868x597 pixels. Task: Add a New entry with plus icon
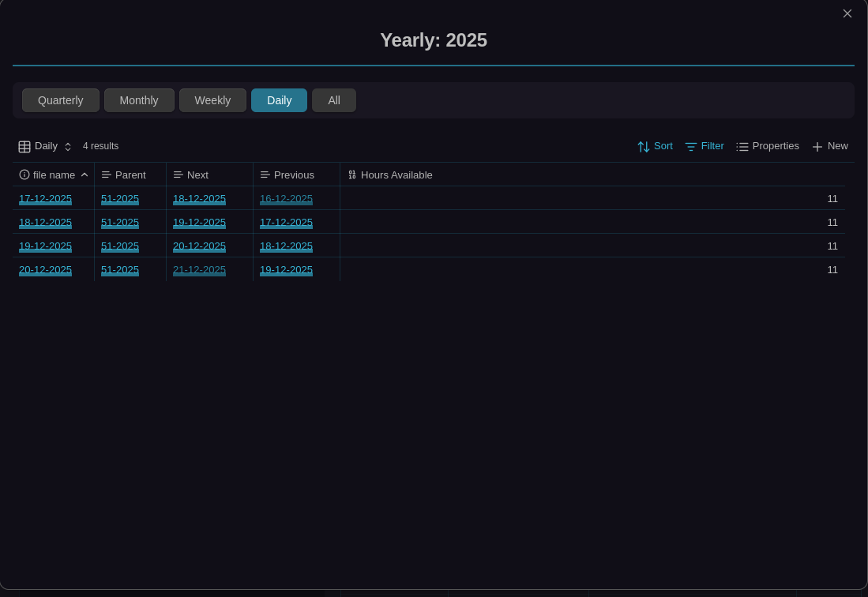(829, 146)
